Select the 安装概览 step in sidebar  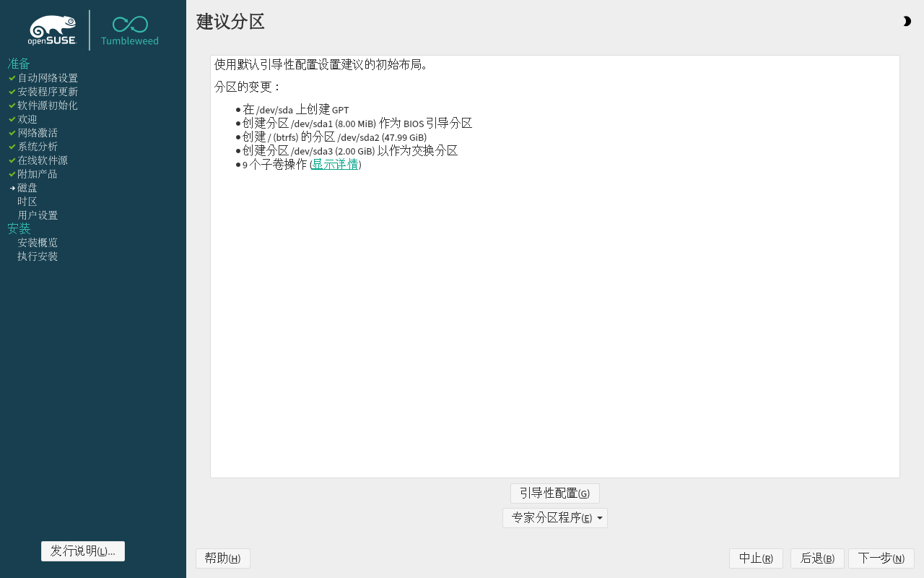(x=37, y=242)
